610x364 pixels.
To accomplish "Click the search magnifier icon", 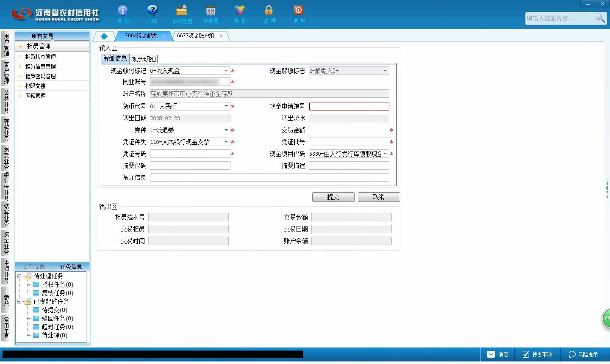I will point(600,18).
